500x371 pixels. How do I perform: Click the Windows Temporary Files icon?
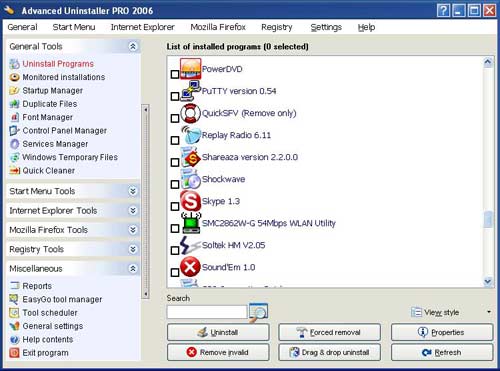(14, 157)
